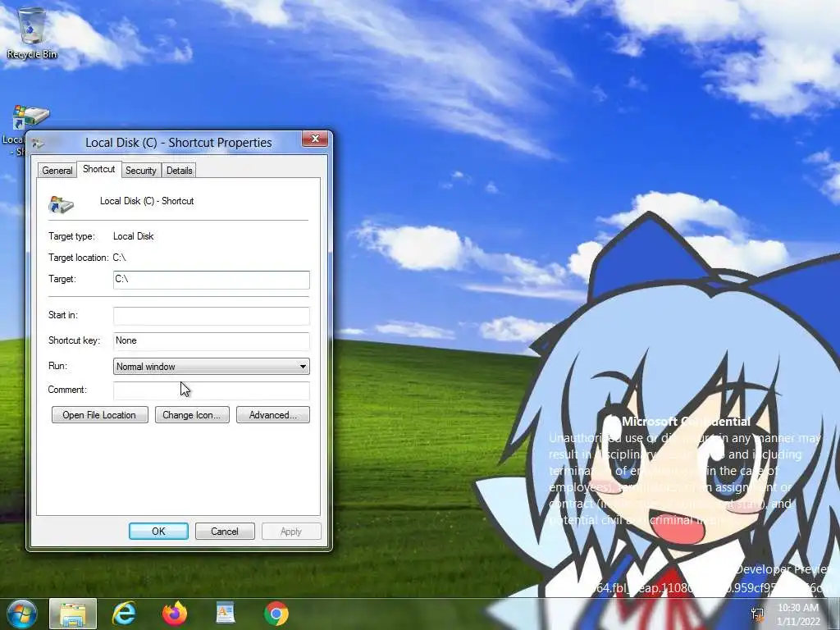This screenshot has height=630, width=840.
Task: Launch Google Chrome from the taskbar
Action: pos(276,614)
